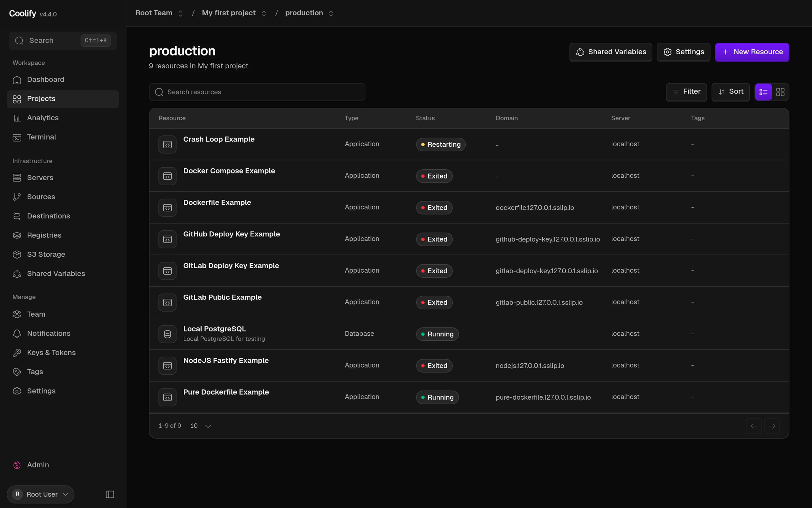Screen dimensions: 812x508
Task: Click the Admin flame icon
Action: [17, 465]
